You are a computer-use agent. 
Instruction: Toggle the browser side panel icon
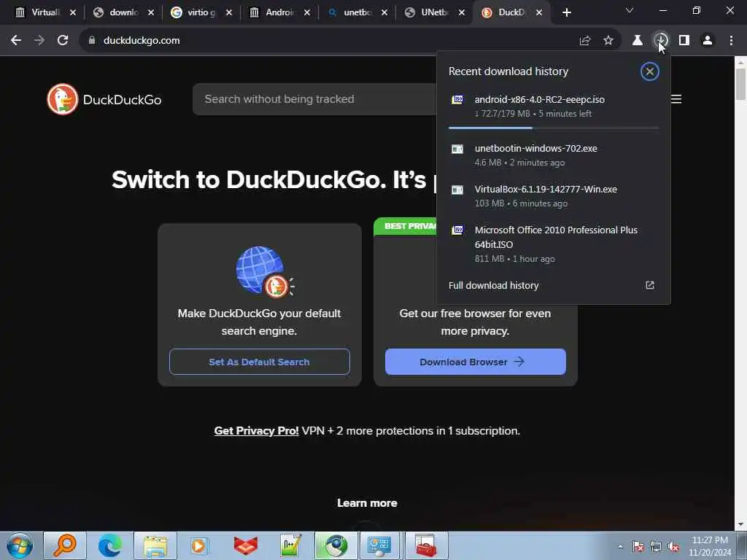click(684, 41)
